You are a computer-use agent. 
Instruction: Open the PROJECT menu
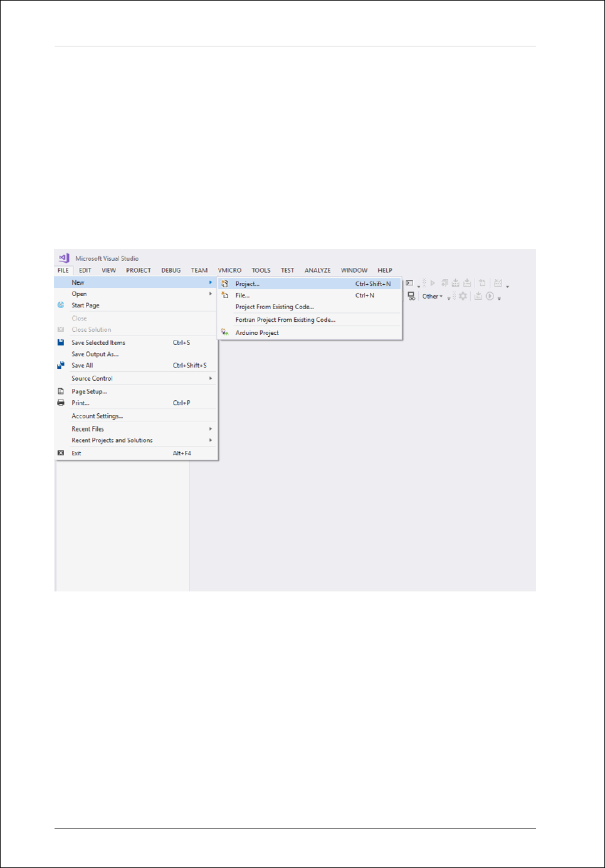click(139, 270)
